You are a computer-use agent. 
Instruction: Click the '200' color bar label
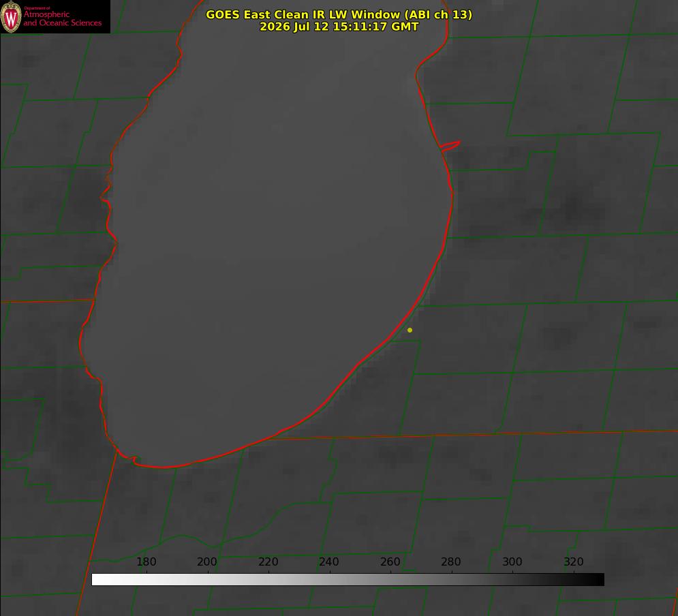[207, 561]
